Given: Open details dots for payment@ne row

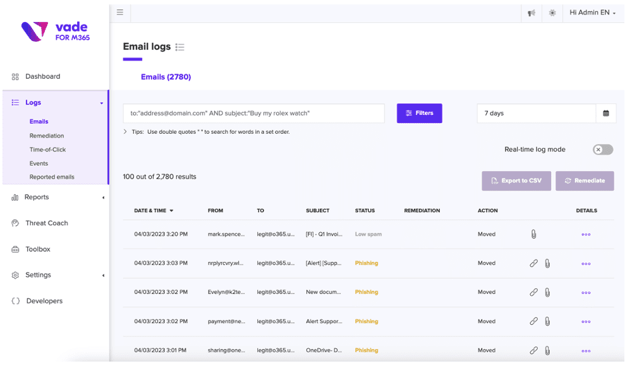Looking at the screenshot, I should (x=586, y=322).
